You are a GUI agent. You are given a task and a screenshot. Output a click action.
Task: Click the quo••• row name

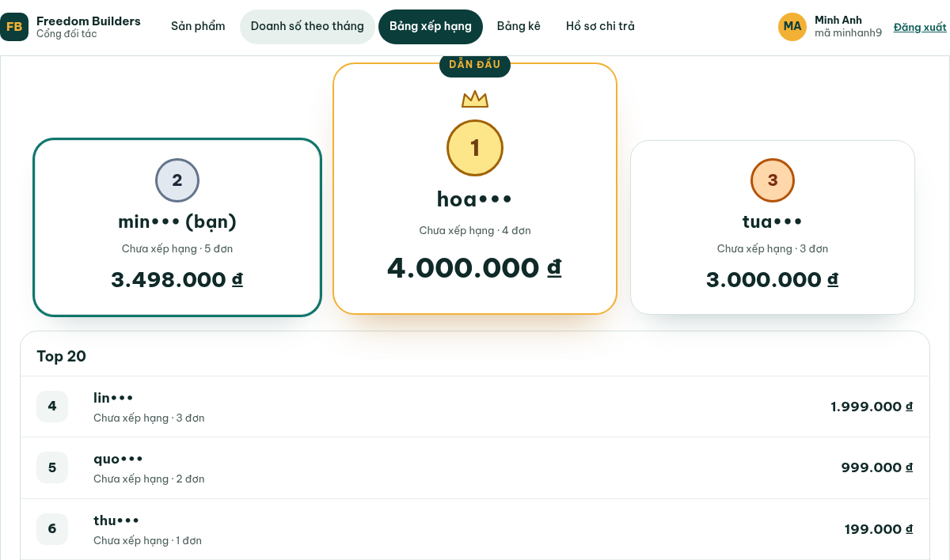(x=119, y=460)
